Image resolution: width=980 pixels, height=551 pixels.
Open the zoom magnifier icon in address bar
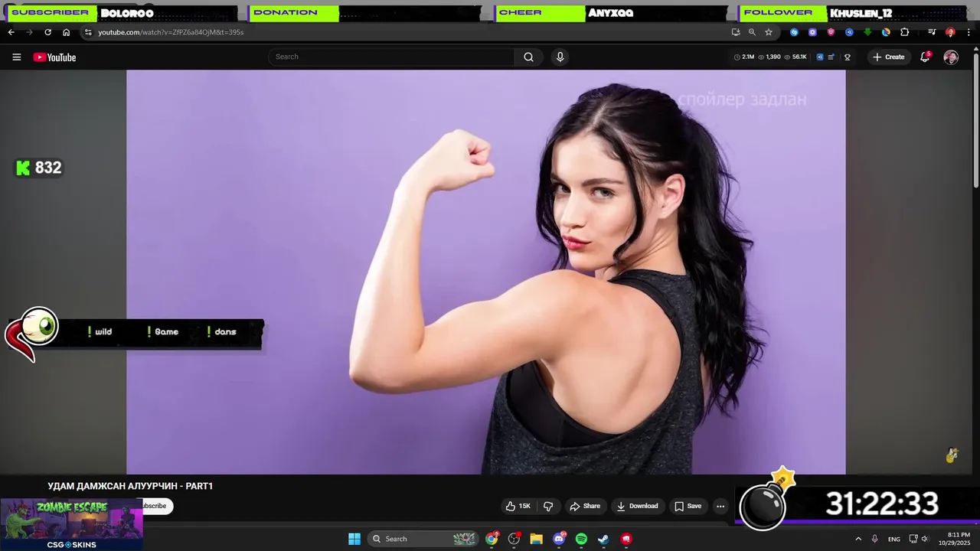pyautogui.click(x=752, y=32)
